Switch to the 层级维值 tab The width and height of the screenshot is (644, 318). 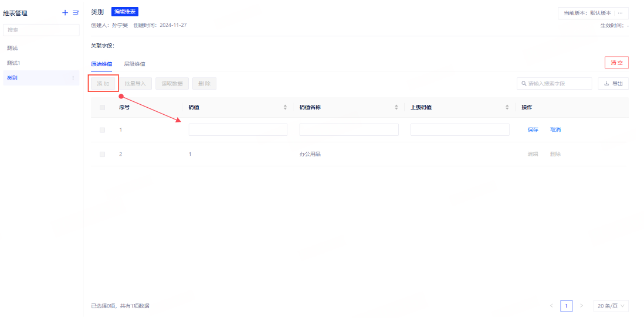[x=134, y=64]
